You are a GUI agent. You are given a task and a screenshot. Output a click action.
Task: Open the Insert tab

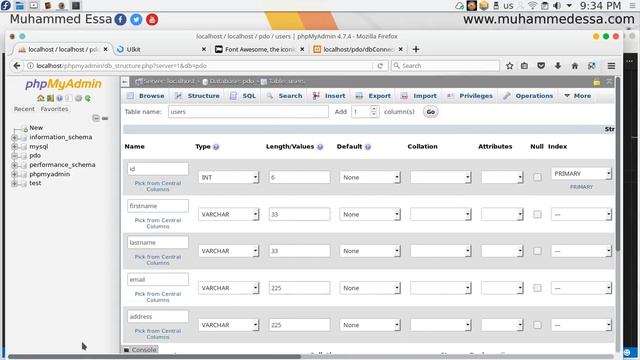pos(329,96)
